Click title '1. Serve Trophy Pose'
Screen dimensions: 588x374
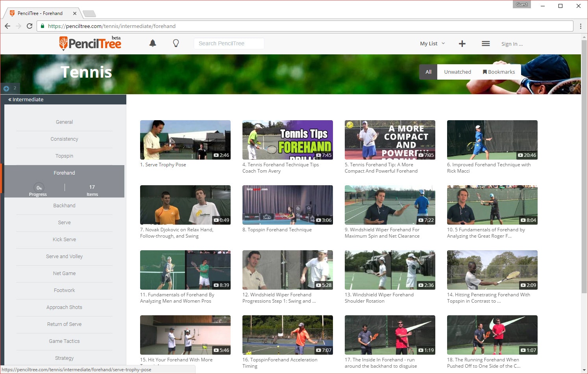coord(163,165)
